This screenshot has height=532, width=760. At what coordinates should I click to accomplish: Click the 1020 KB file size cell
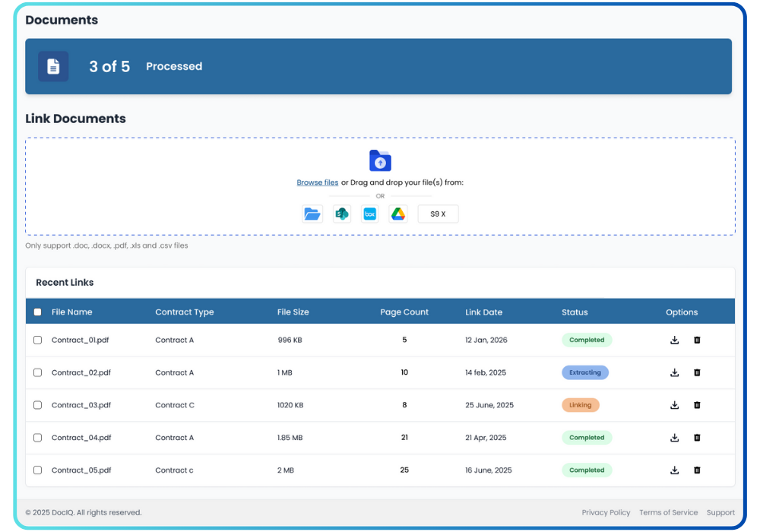click(290, 405)
